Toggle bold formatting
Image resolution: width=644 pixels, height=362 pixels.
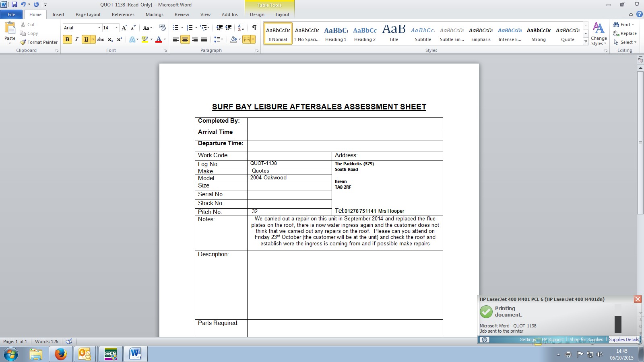point(67,39)
